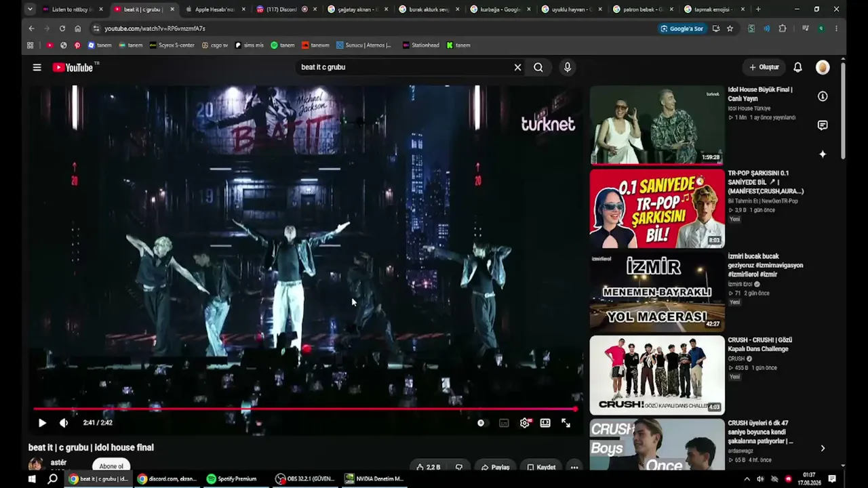Image resolution: width=868 pixels, height=488 pixels.
Task: Open the csgo sv bookmark
Action: 215,45
